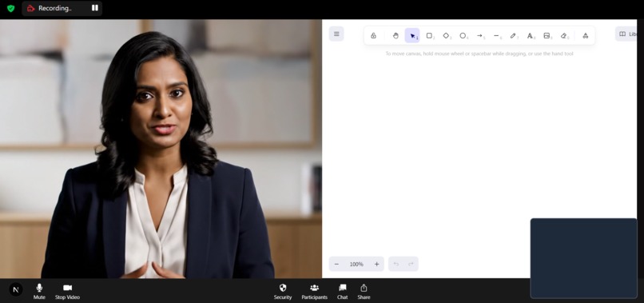Image resolution: width=644 pixels, height=303 pixels.
Task: Reset zoom by clicking 100%
Action: click(x=356, y=264)
